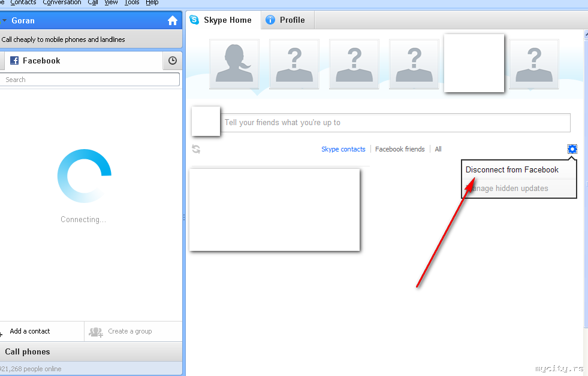Open the Conversation menu
Viewport: 588px width, 376px height.
(62, 2)
